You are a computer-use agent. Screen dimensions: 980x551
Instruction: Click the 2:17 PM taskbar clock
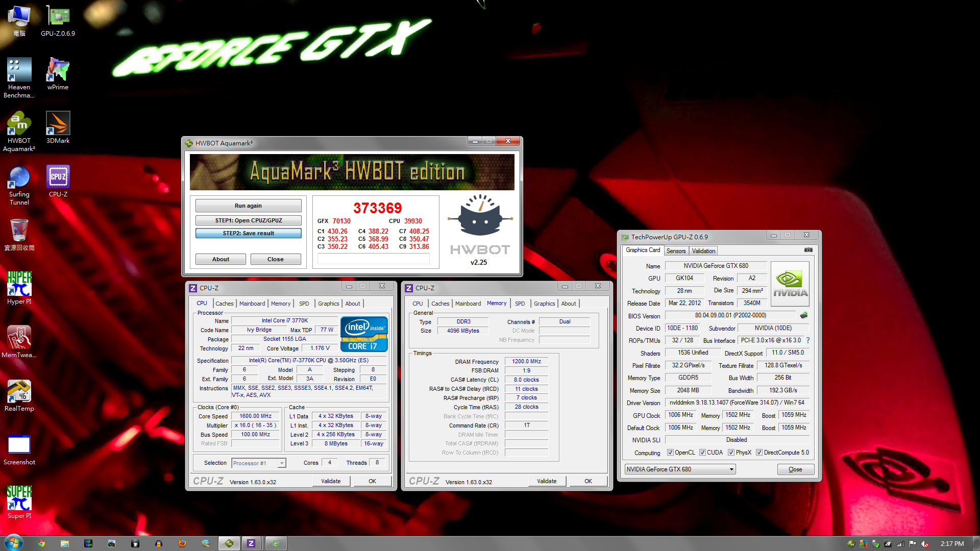(x=952, y=544)
